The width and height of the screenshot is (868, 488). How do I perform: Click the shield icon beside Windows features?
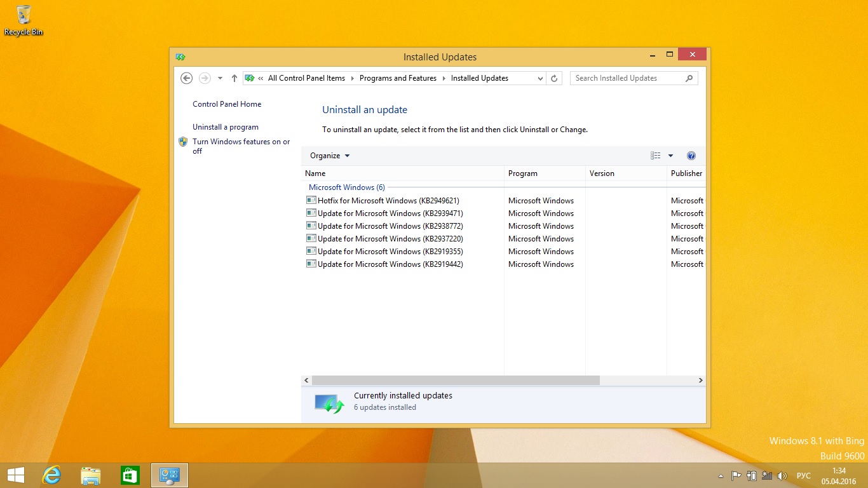[x=183, y=142]
